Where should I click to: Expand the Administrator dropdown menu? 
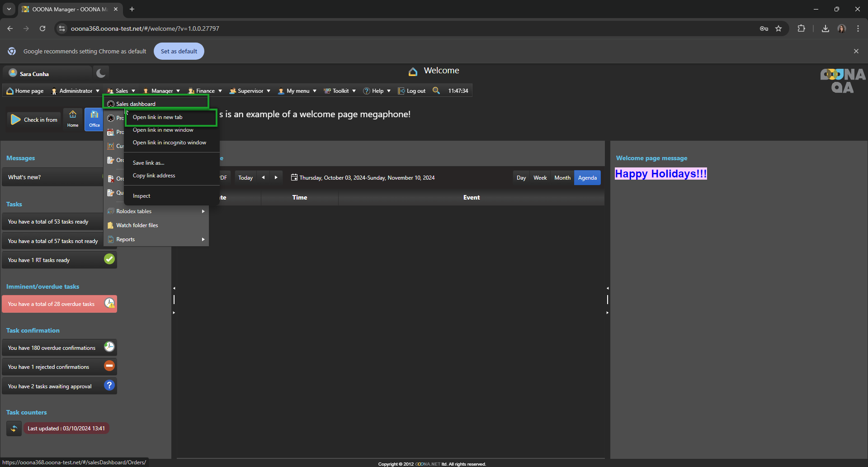pos(75,91)
